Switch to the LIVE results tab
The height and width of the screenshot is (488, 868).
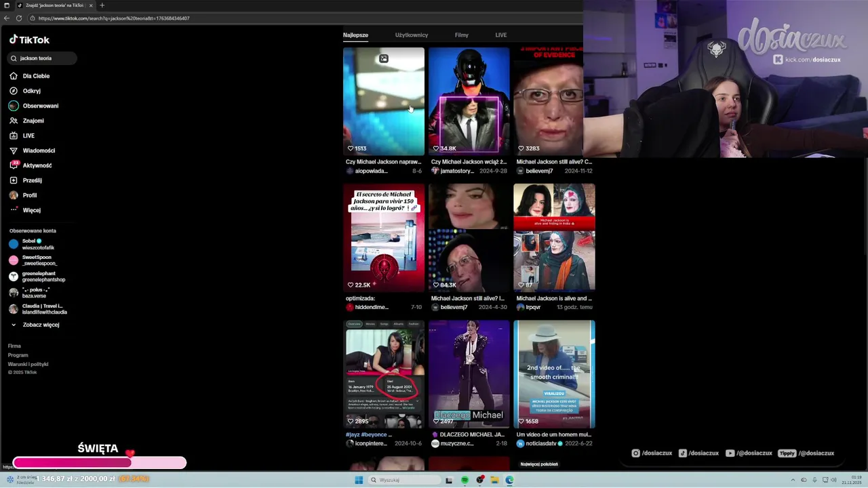click(501, 35)
